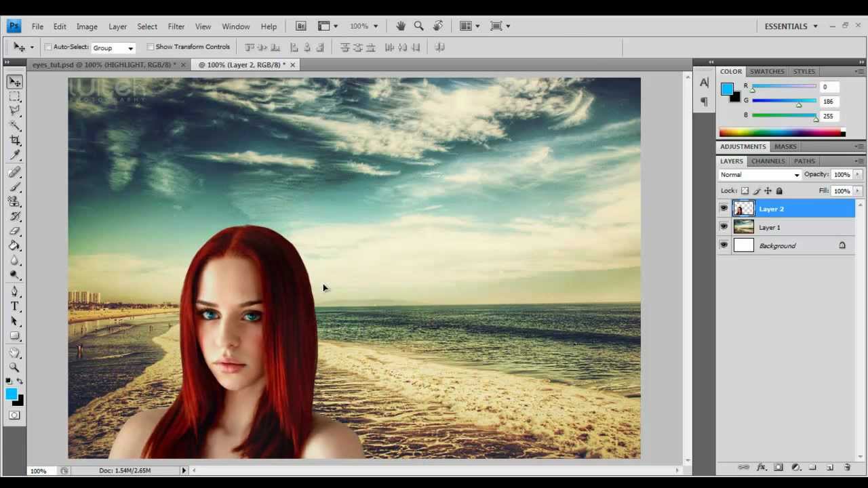
Task: Check Show Transform Controls
Action: pos(151,47)
